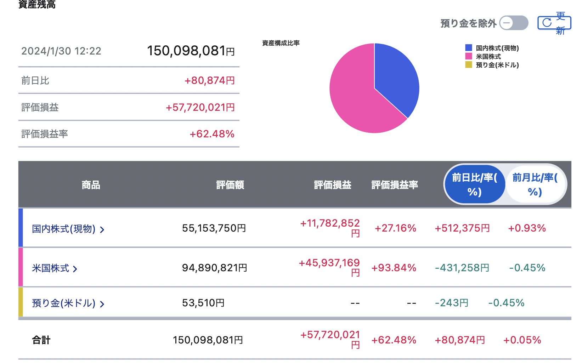Click the refresh circular arrow icon
The width and height of the screenshot is (588, 364).
[547, 23]
